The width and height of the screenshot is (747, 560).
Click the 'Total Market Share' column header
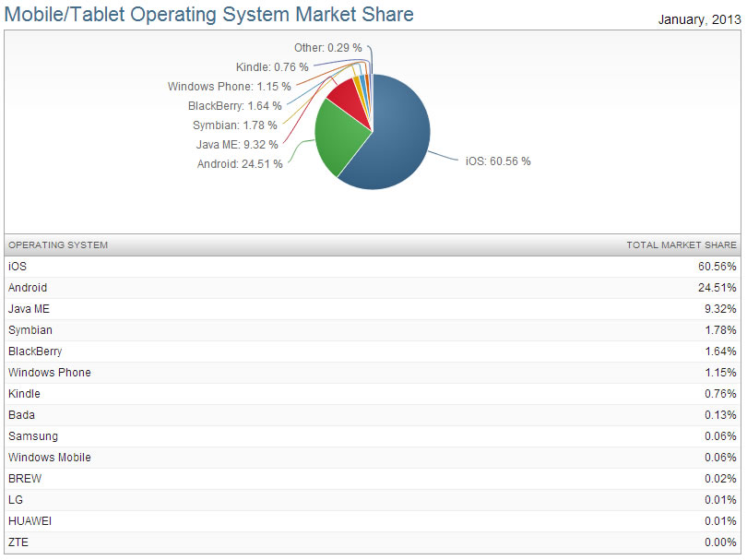click(x=682, y=245)
